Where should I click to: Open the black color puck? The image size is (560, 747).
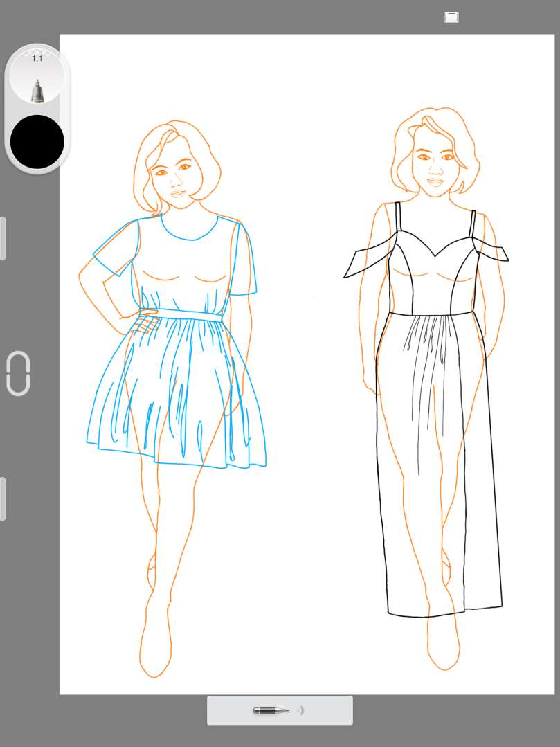[37, 141]
